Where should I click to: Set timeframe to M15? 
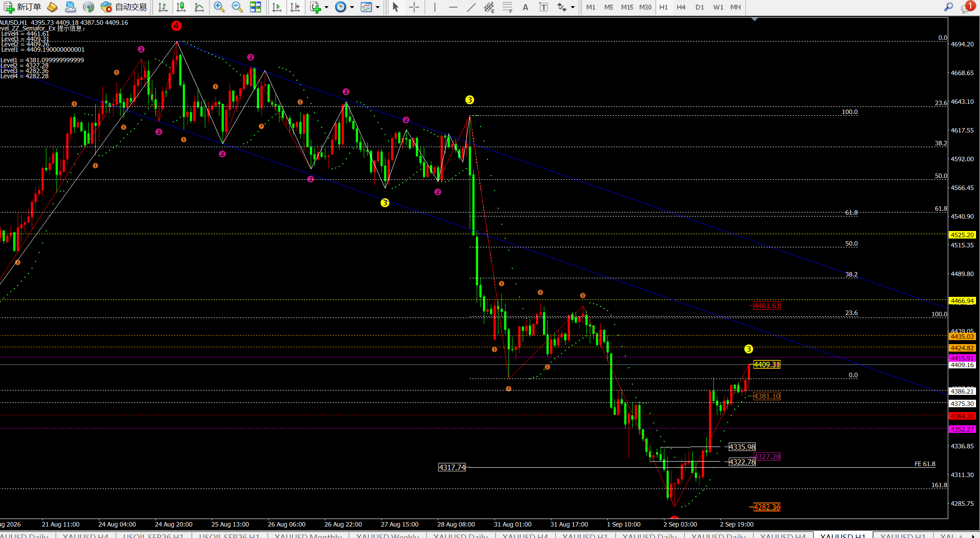pos(627,7)
